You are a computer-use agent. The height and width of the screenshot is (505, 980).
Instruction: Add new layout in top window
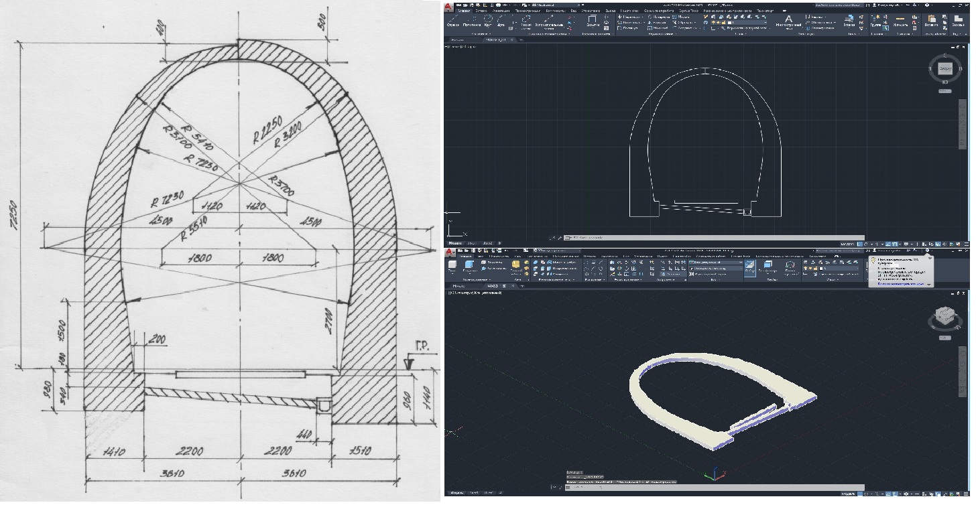coord(499,242)
